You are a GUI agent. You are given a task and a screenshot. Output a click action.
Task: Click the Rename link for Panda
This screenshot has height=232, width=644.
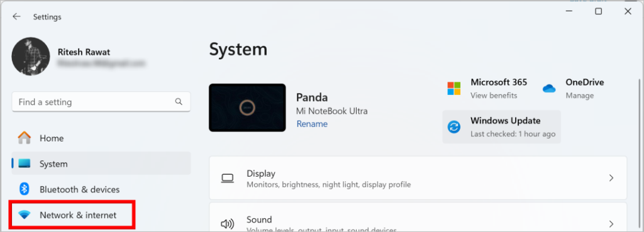312,124
